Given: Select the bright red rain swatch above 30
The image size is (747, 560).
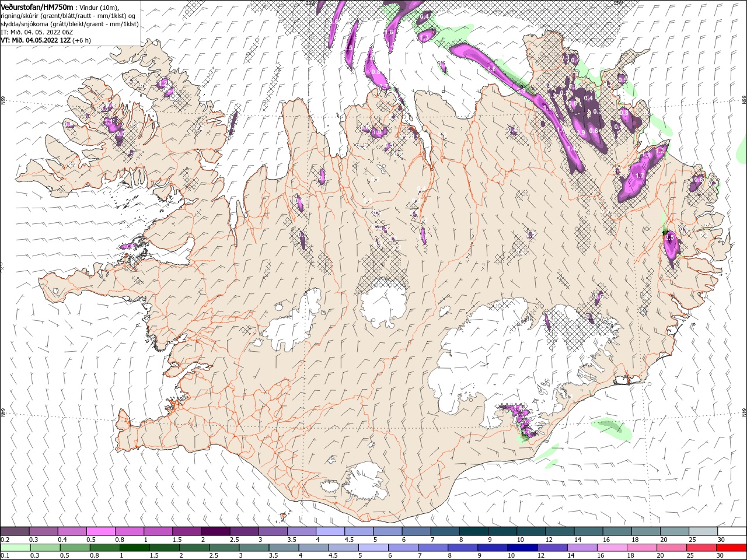Looking at the screenshot, I should pyautogui.click(x=732, y=548).
